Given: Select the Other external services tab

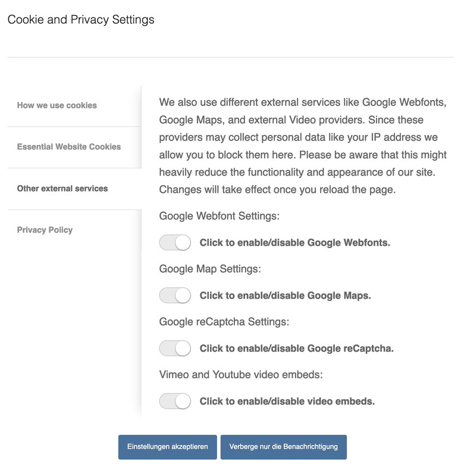Looking at the screenshot, I should click(74, 189).
